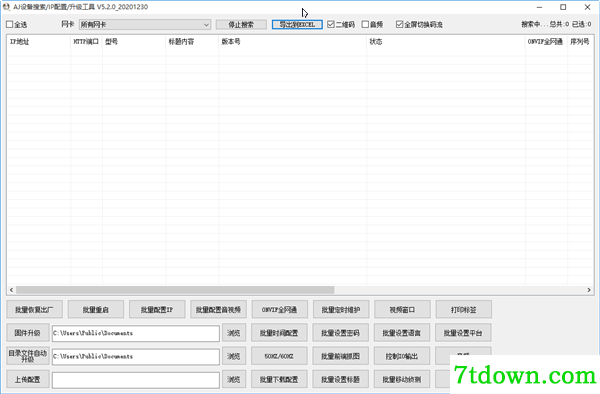Screen dimensions: 600x394
Task: Click the 批量下载配置 button
Action: (279, 380)
